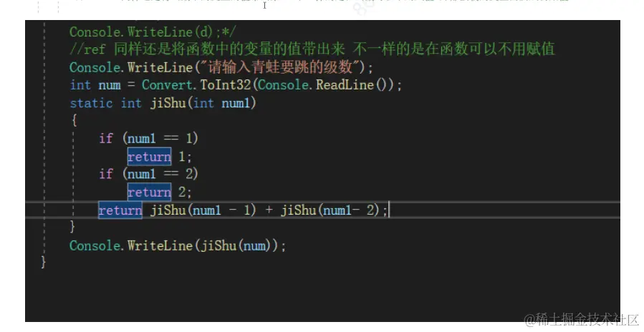Viewport: 644px width, 332px height.
Task: Click parameter 'int num1' in method signature
Action: 222,103
